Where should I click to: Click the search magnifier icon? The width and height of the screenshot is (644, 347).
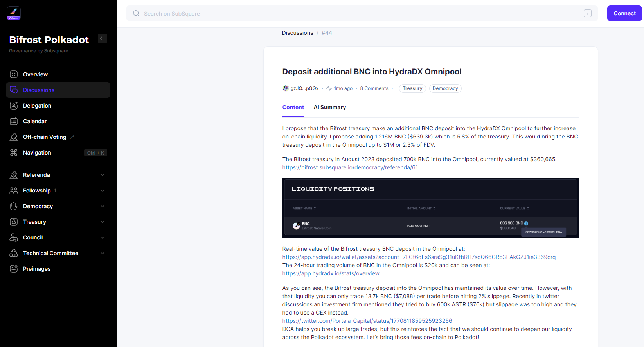point(136,13)
